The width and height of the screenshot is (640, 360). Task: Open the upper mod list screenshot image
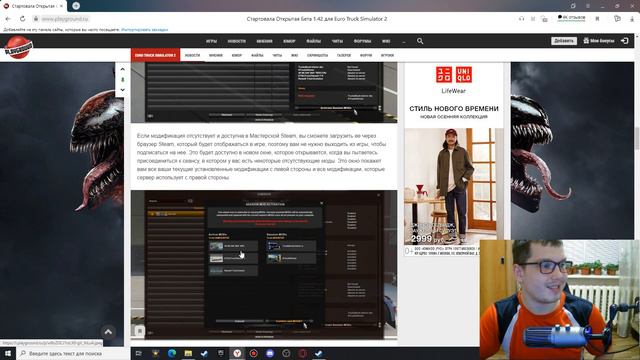point(264,92)
